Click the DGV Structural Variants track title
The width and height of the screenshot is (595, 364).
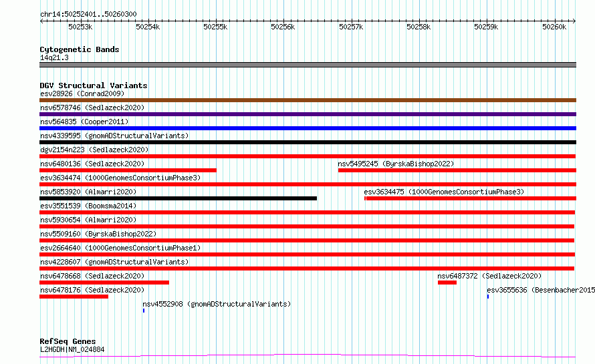pyautogui.click(x=94, y=85)
